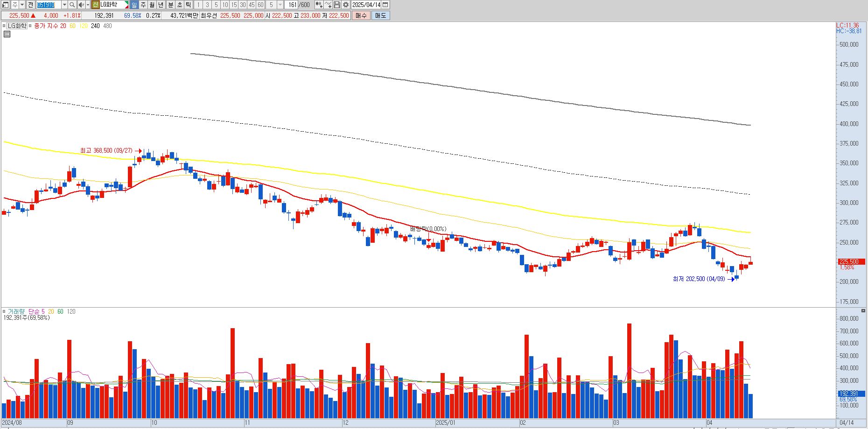
Task: Save chart with floppy disk icon
Action: pyautogui.click(x=336, y=5)
